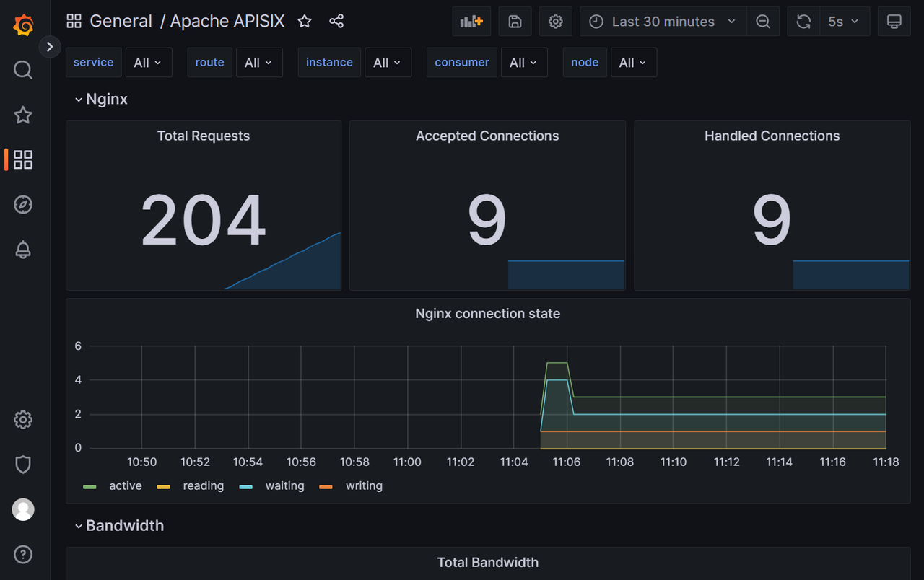Image resolution: width=924 pixels, height=580 pixels.
Task: Open the search dashboards icon
Action: pyautogui.click(x=23, y=70)
